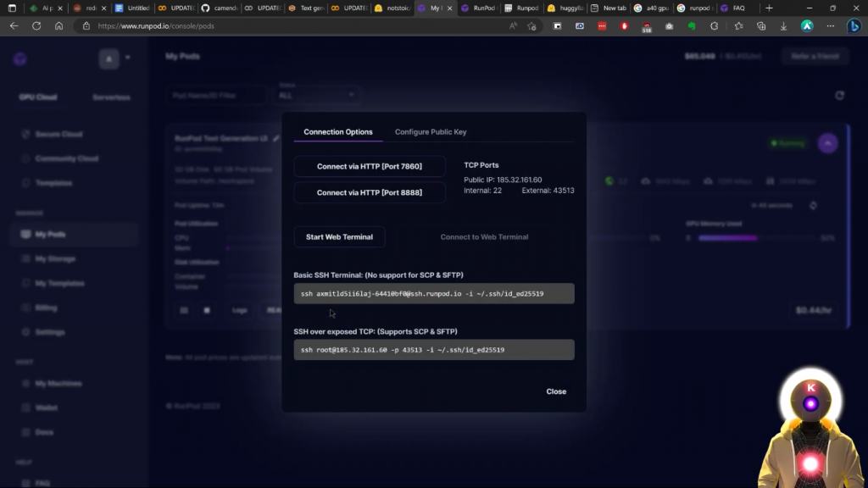The height and width of the screenshot is (488, 868).
Task: Open the red three-dot extension icon
Action: pos(602,26)
